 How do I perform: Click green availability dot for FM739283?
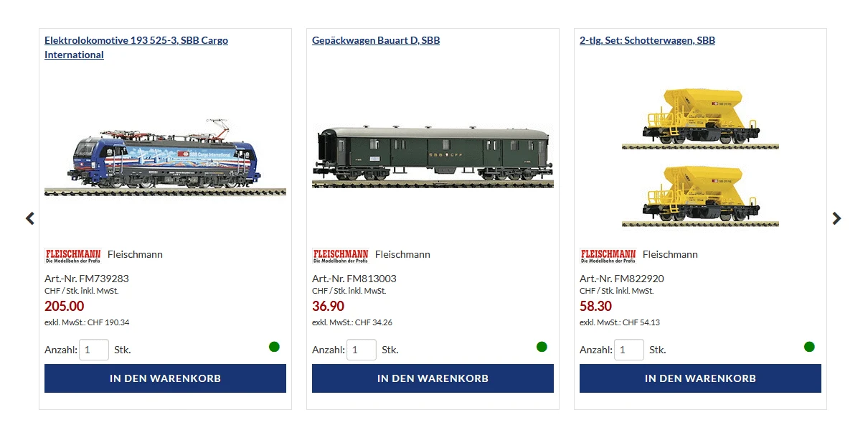coord(274,347)
